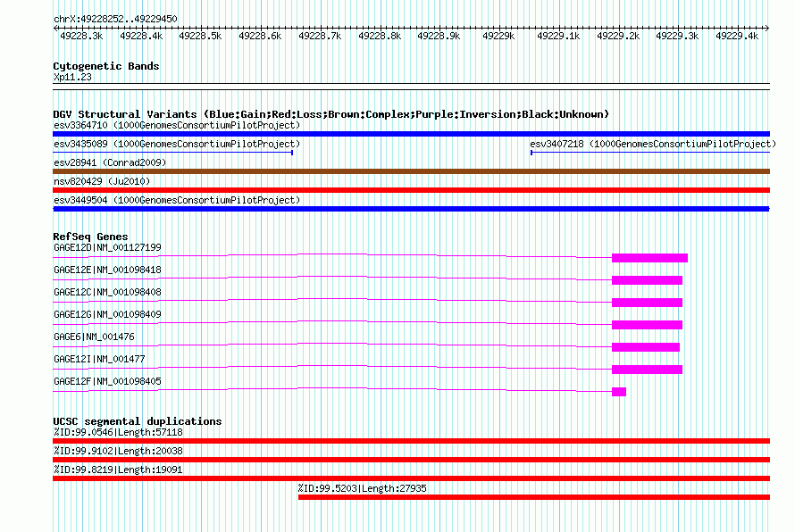Image resolution: width=795 pixels, height=532 pixels.
Task: Click the small magenta exon of GAGE12F
Action: (619, 392)
